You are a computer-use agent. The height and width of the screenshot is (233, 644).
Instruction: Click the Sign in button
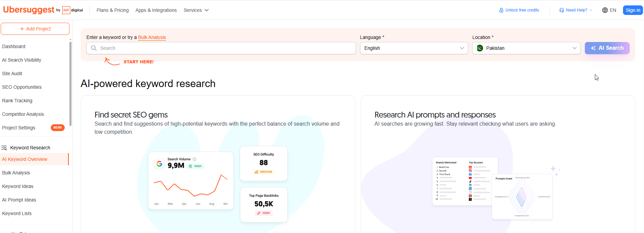[633, 10]
